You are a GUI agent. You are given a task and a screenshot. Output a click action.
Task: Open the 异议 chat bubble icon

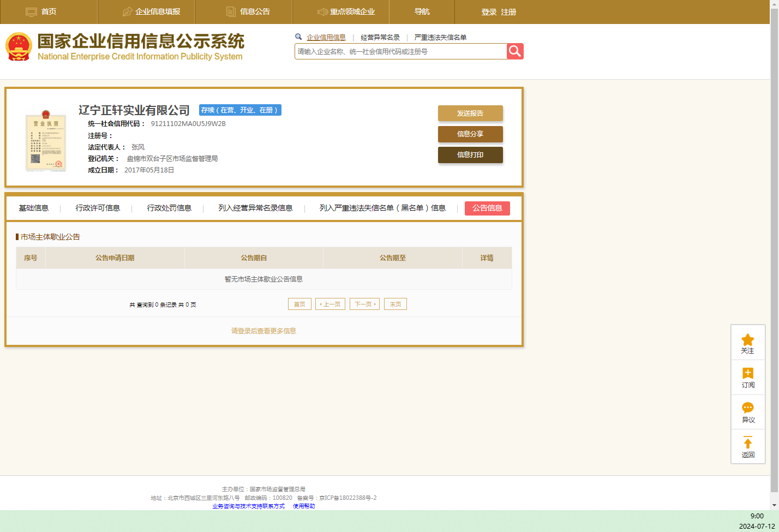coord(748,408)
